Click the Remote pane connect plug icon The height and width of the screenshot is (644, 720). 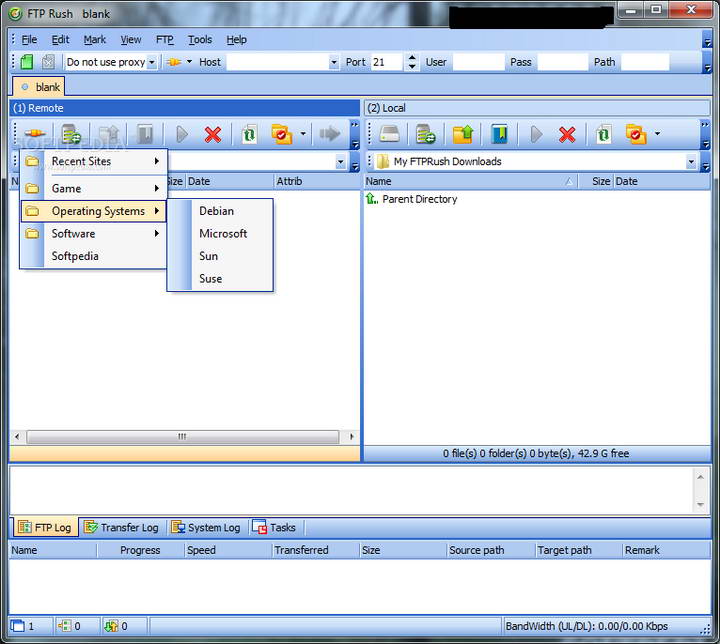click(x=35, y=134)
